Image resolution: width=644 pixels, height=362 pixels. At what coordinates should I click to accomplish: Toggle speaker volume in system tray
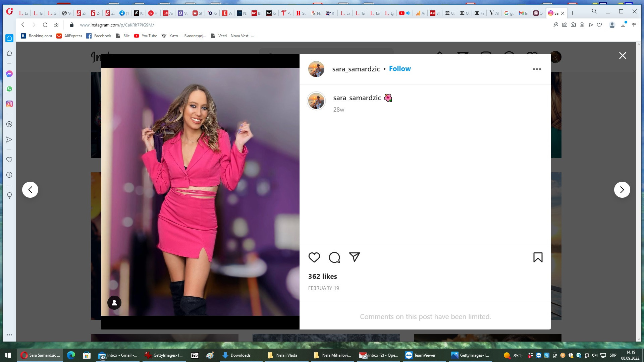(x=594, y=355)
